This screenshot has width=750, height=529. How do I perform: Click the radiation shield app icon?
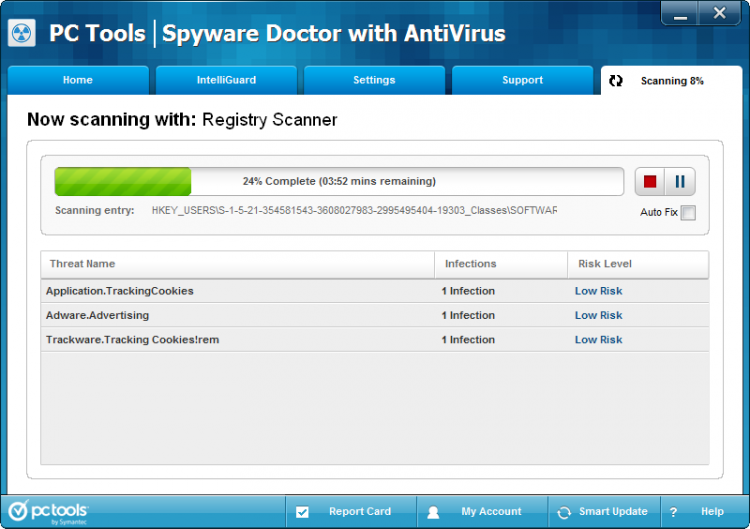click(x=22, y=33)
